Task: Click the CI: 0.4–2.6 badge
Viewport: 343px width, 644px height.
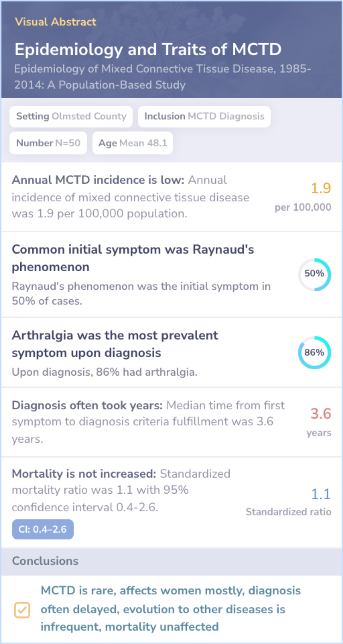Action: point(43,529)
